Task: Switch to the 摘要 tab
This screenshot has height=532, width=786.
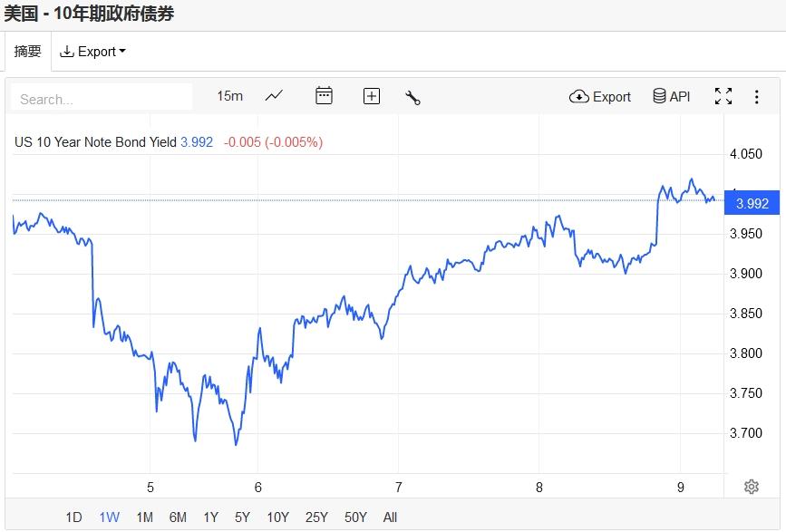Action: coord(28,52)
